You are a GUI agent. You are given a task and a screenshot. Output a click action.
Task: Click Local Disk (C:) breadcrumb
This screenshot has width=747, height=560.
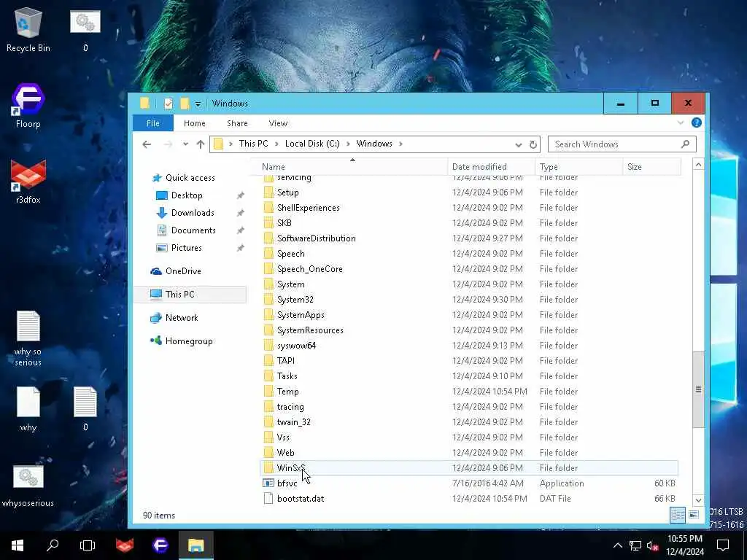click(x=312, y=144)
